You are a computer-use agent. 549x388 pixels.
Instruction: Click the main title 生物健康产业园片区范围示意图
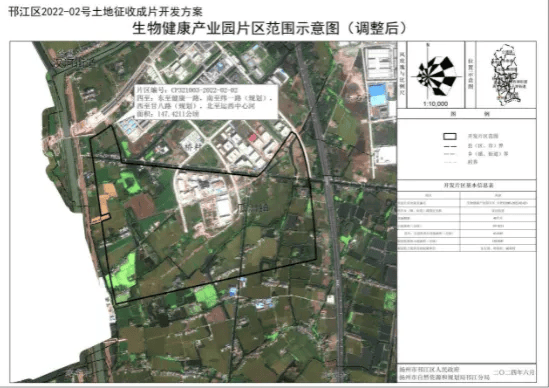click(236, 28)
